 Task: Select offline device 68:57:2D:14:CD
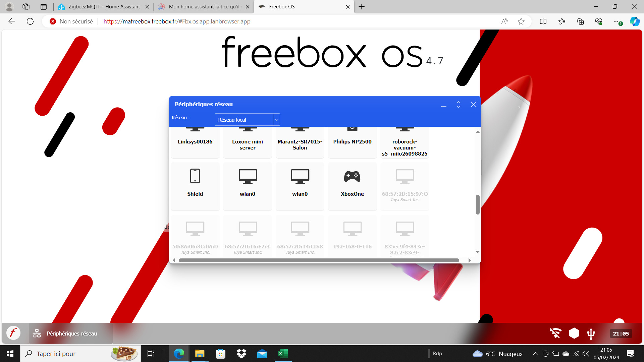pyautogui.click(x=300, y=236)
